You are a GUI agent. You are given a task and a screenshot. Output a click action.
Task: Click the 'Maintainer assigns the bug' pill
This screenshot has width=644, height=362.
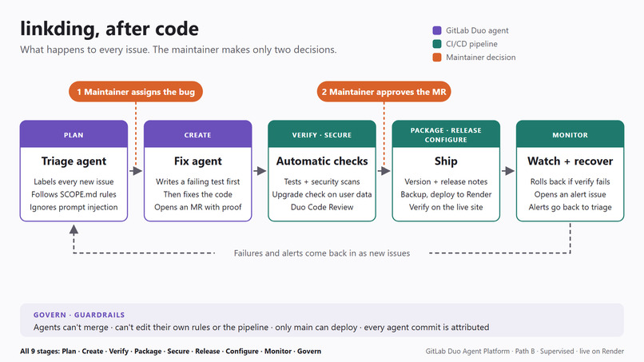[136, 92]
